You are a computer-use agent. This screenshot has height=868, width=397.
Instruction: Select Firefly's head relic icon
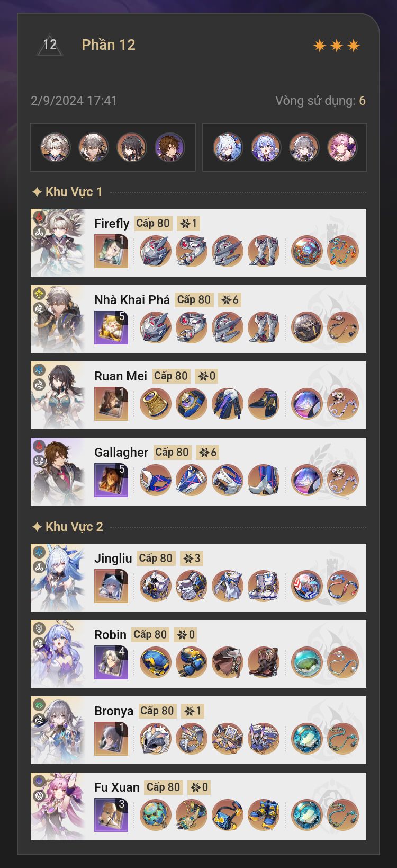click(156, 251)
